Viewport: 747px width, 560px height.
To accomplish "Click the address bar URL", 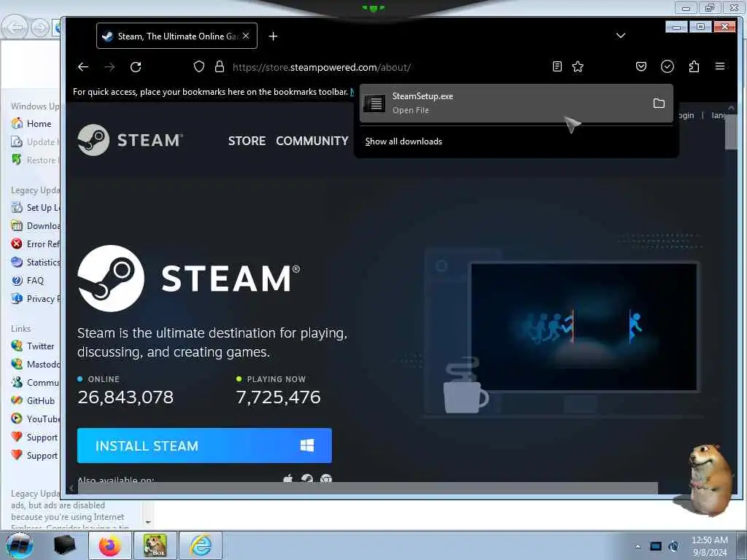I will coord(322,67).
